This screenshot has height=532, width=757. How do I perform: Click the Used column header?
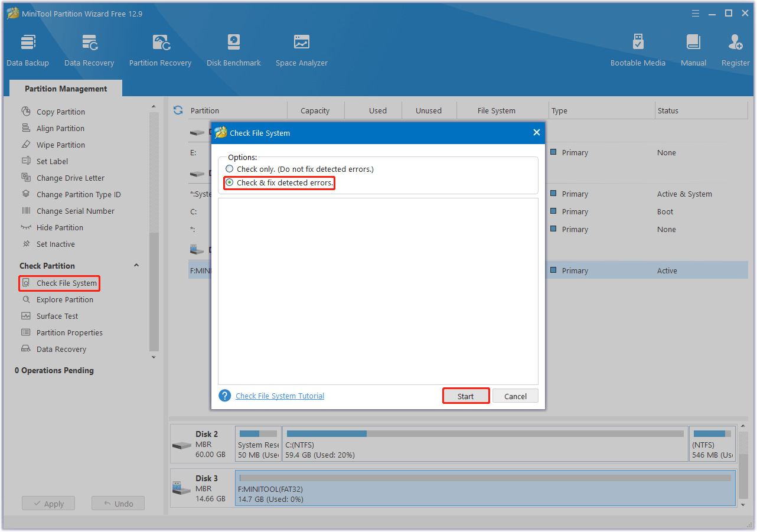coord(378,110)
